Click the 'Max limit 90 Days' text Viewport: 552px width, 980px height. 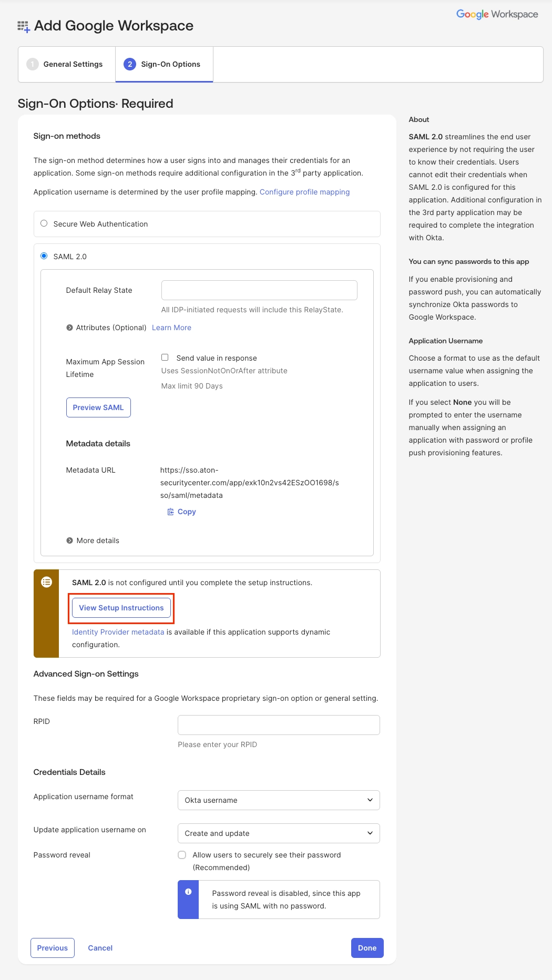(192, 386)
